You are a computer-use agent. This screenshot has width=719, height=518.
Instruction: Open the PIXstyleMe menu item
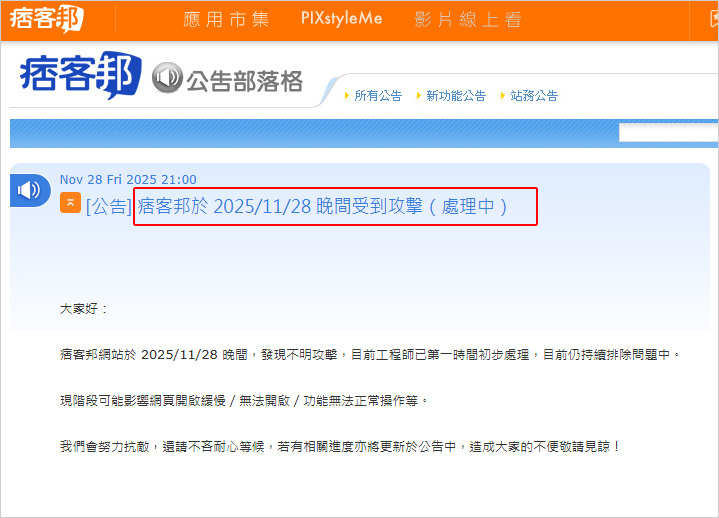[342, 18]
